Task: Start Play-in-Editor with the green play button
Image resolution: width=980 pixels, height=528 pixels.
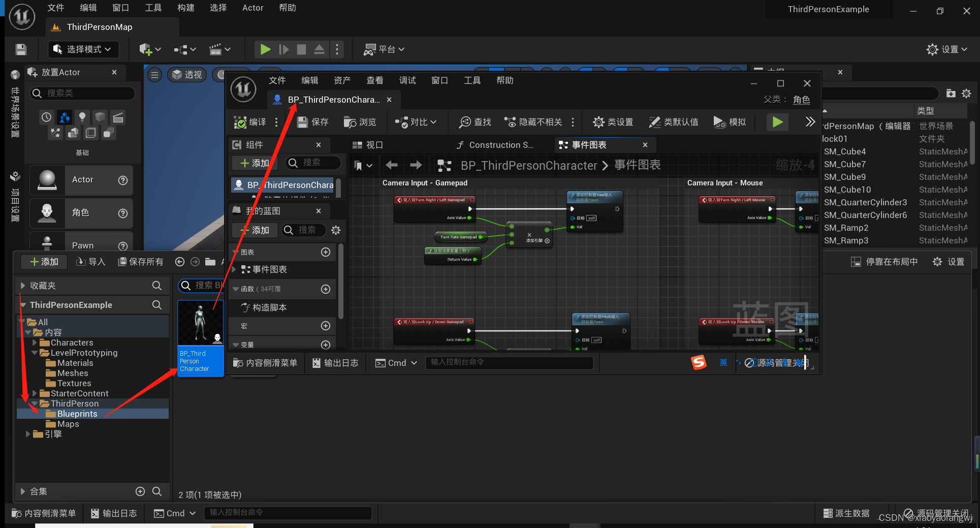Action: (x=265, y=49)
